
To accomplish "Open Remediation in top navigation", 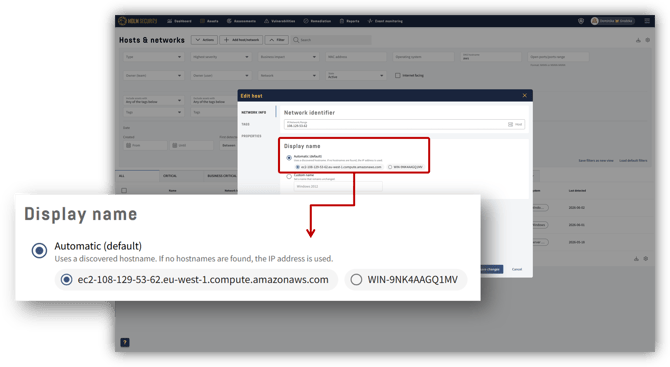I will (x=317, y=21).
